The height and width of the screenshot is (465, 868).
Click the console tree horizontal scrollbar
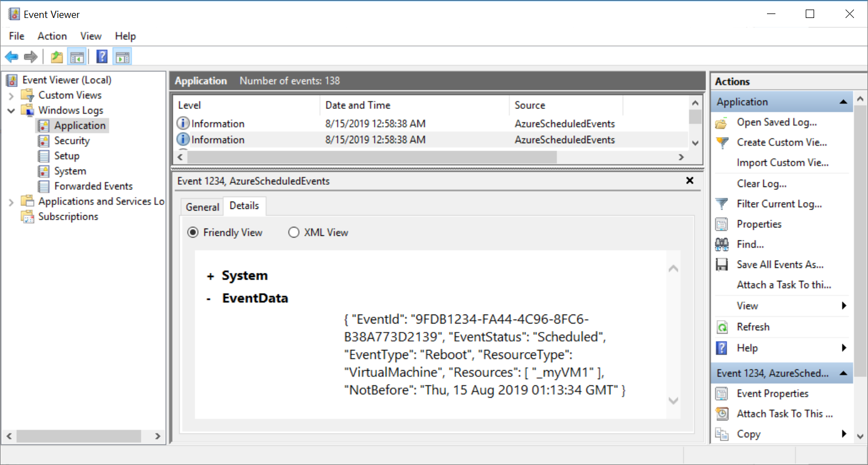(x=79, y=436)
